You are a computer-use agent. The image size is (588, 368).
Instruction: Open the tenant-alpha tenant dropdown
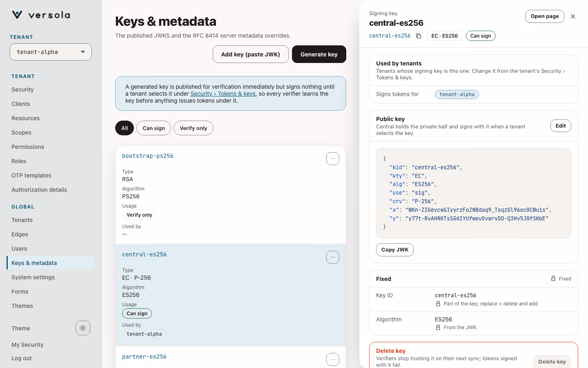(x=51, y=52)
